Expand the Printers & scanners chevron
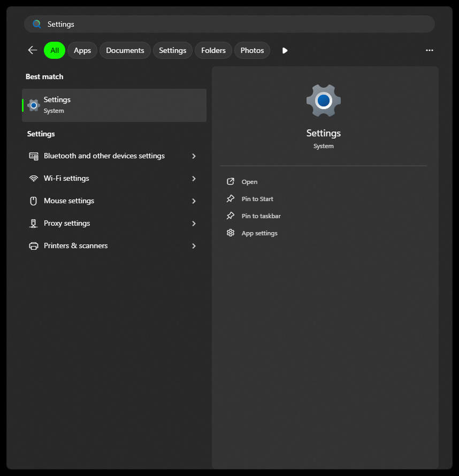Screen dimensions: 459x476 [x=194, y=246]
